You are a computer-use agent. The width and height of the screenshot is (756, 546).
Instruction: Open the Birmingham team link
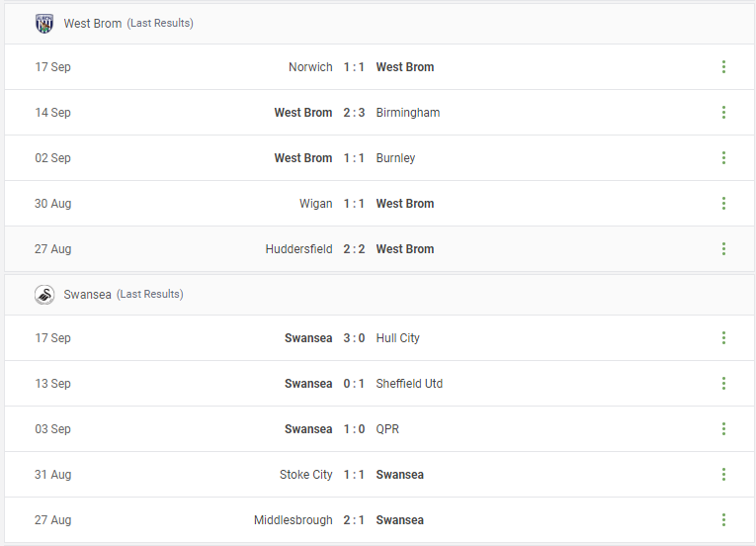pyautogui.click(x=408, y=113)
